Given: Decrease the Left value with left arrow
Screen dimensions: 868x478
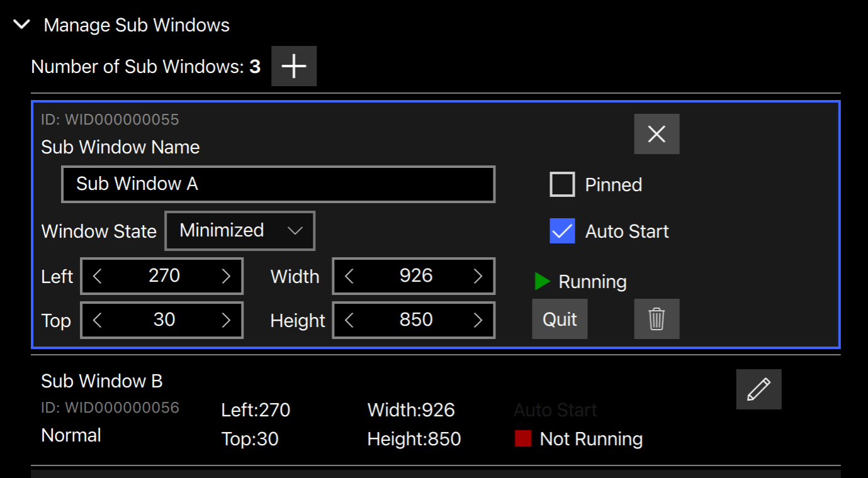Looking at the screenshot, I should [x=98, y=276].
